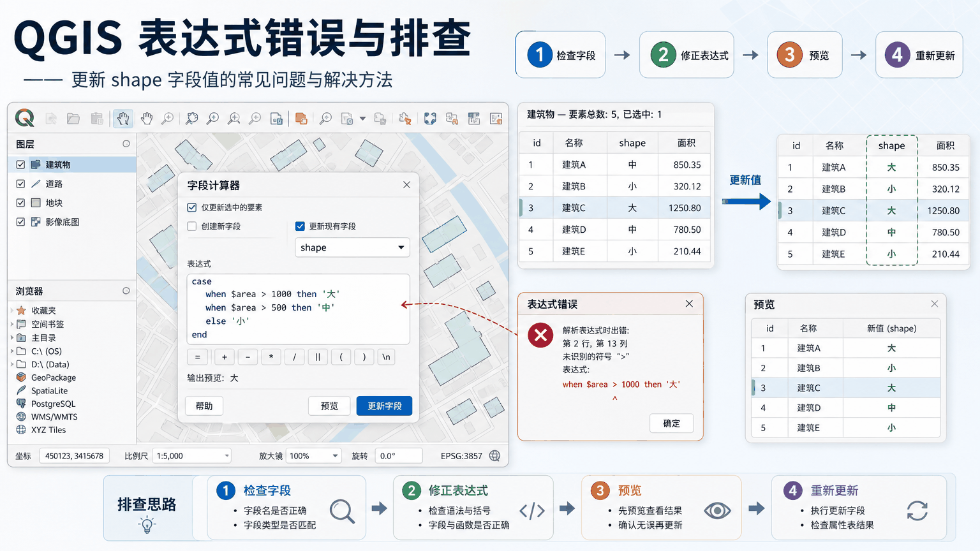
Task: Click the open folder icon in toolbar
Action: (x=73, y=119)
